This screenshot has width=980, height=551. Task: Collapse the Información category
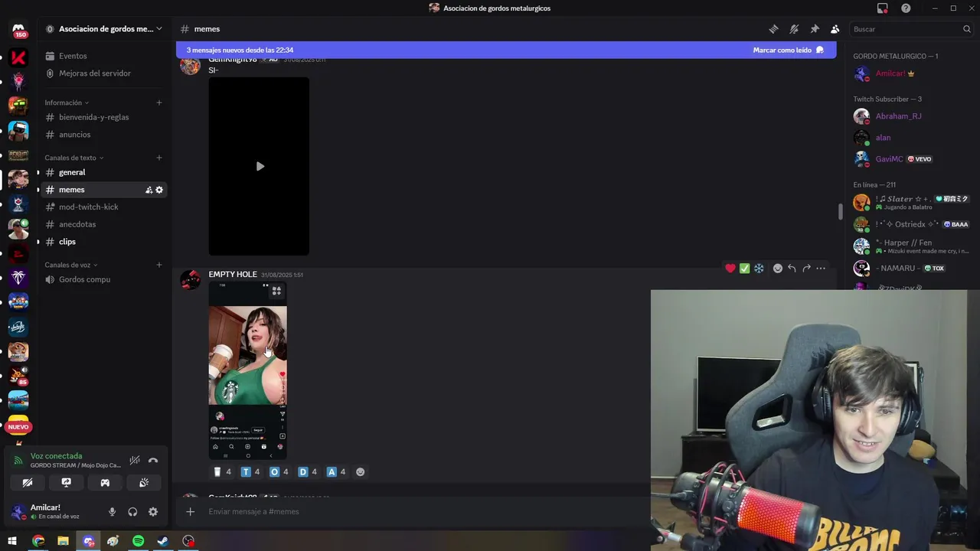point(67,103)
